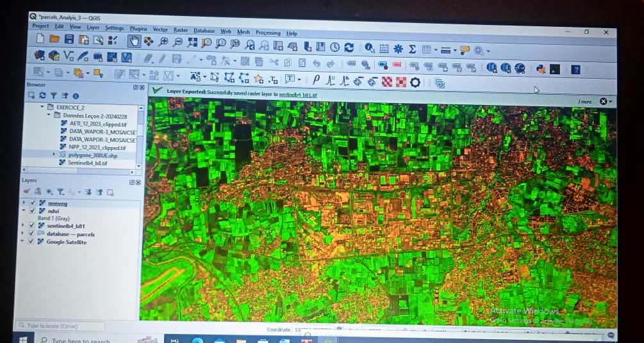This screenshot has width=644, height=343.
Task: Open the Processing menu
Action: (x=268, y=33)
